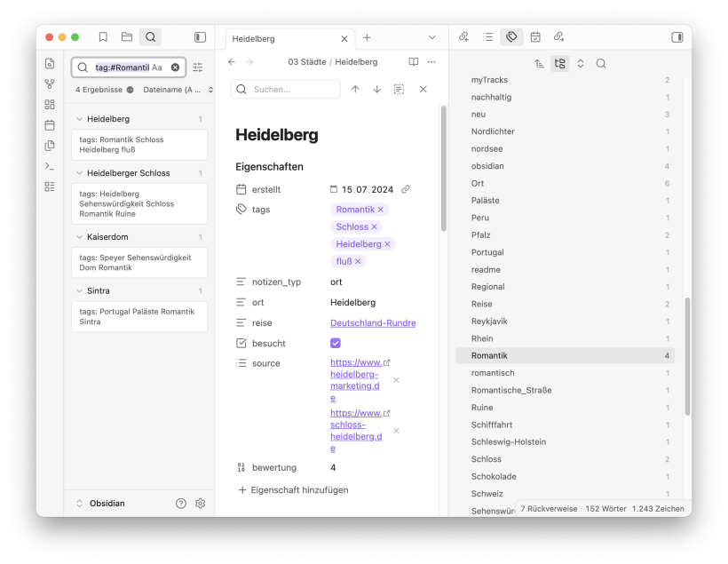This screenshot has width=728, height=564.
Task: Select the Heidelberg tab
Action: (x=290, y=38)
